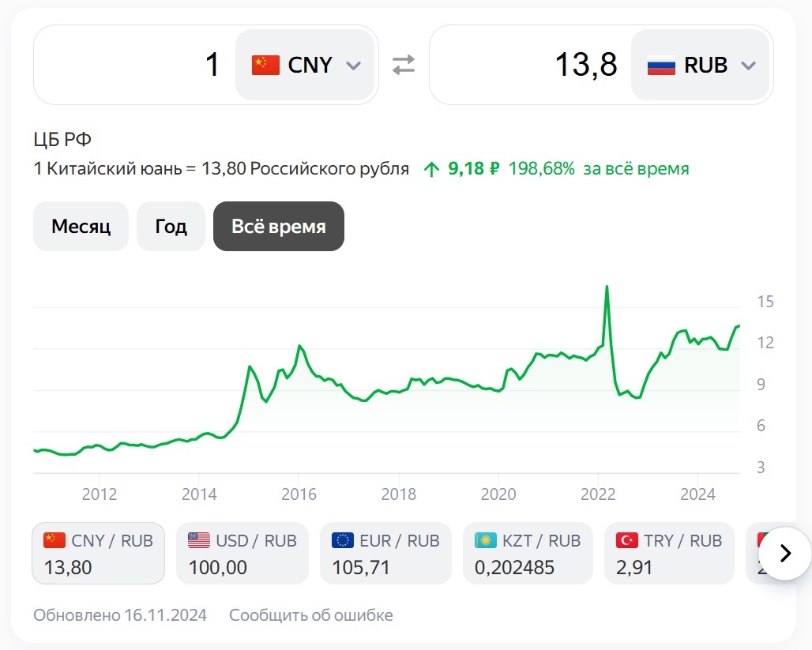Click the Turkey flag on the TRY / RUB chip
Image resolution: width=812 pixels, height=650 pixels.
[x=626, y=541]
